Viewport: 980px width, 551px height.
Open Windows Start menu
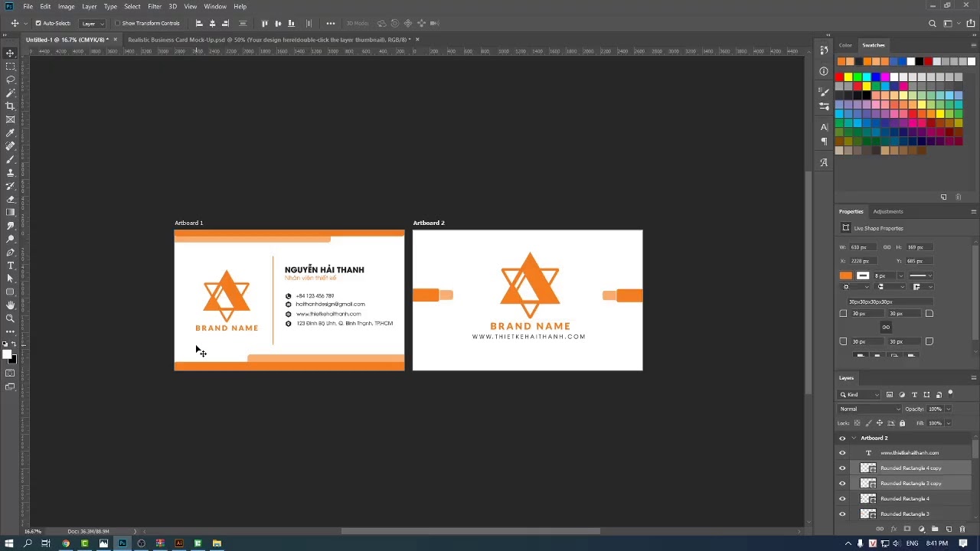coord(9,543)
